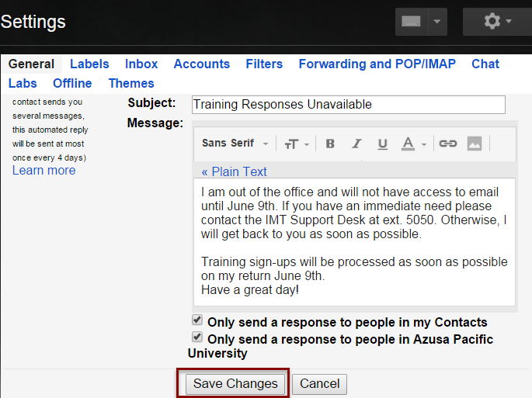
Task: Expand the text color dropdown arrow
Action: coord(424,144)
